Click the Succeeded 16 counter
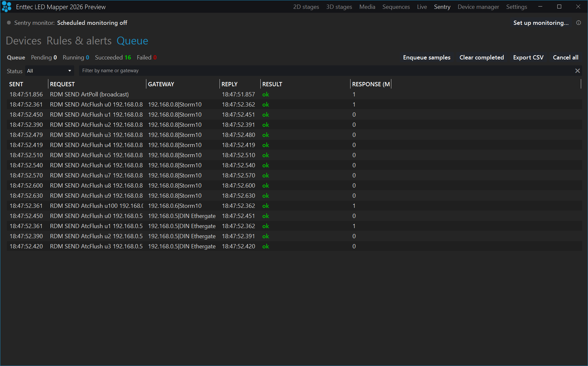This screenshot has width=588, height=366. (x=113, y=58)
